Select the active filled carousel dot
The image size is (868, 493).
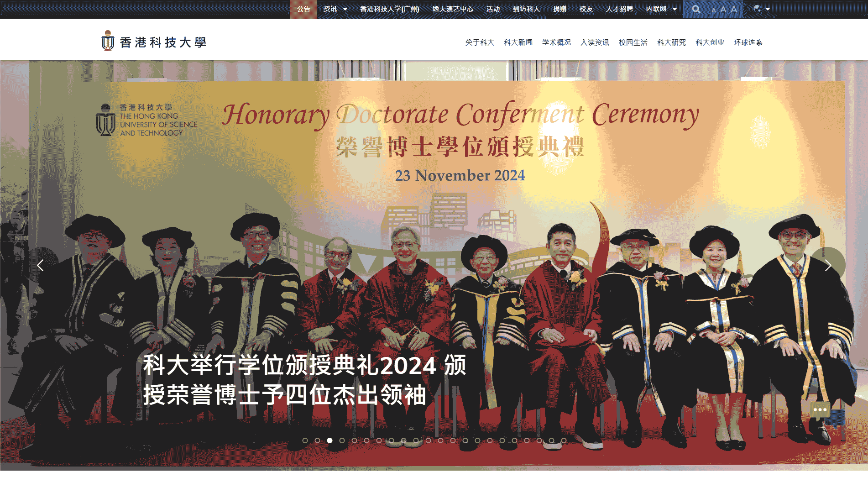[x=329, y=441]
